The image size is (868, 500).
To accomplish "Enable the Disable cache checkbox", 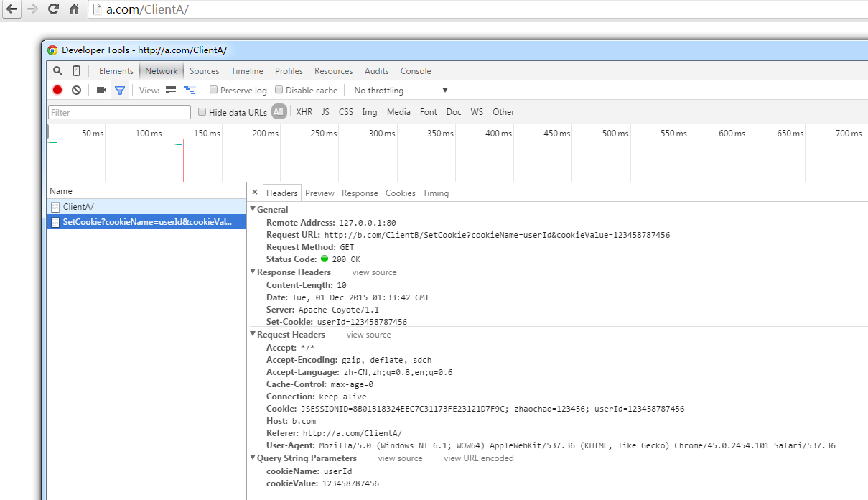I will click(279, 90).
